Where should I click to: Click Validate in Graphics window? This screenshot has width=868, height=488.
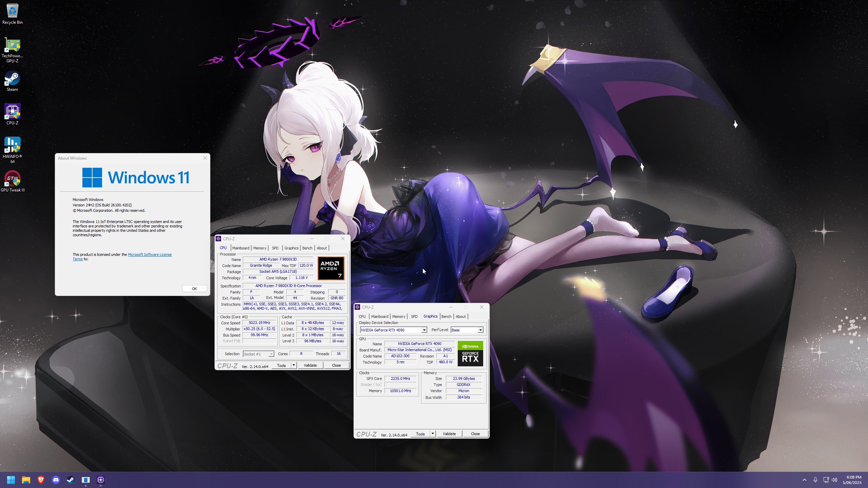click(449, 434)
